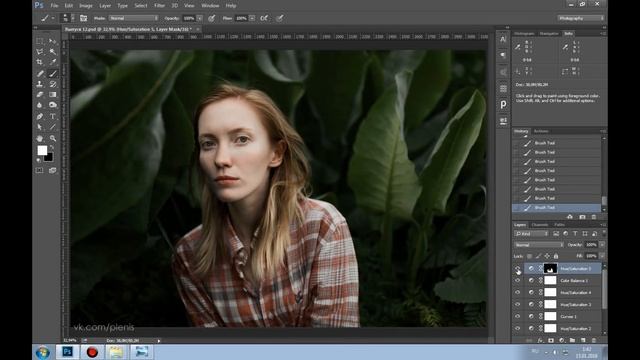
Task: Open the Flow slider dropdown
Action: pyautogui.click(x=252, y=18)
